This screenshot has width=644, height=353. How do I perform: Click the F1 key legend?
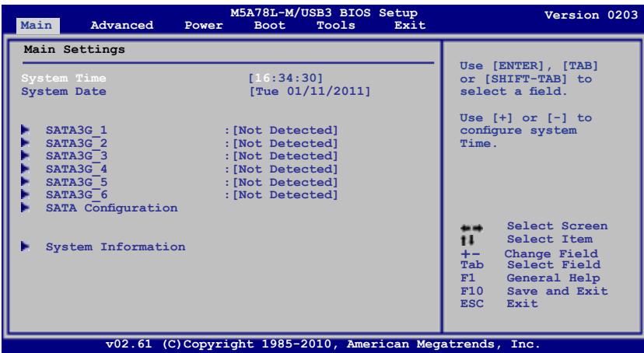click(467, 278)
